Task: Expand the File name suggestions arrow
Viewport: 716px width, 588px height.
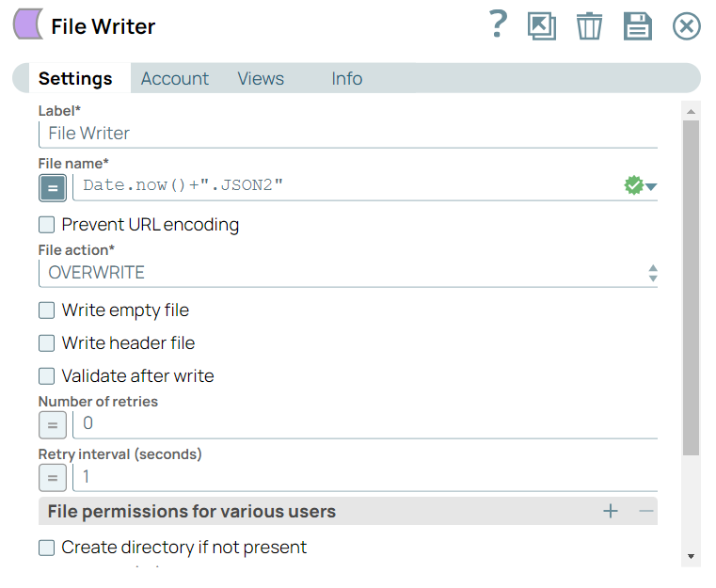Action: click(651, 187)
